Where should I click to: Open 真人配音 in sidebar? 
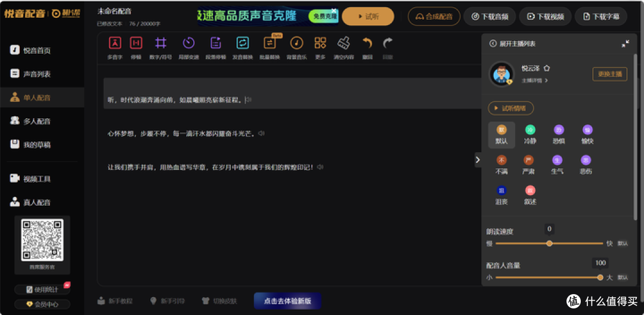[42, 202]
